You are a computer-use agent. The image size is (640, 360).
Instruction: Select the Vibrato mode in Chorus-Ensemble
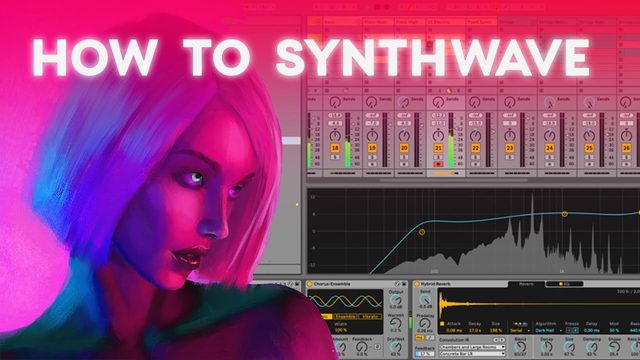tap(370, 317)
